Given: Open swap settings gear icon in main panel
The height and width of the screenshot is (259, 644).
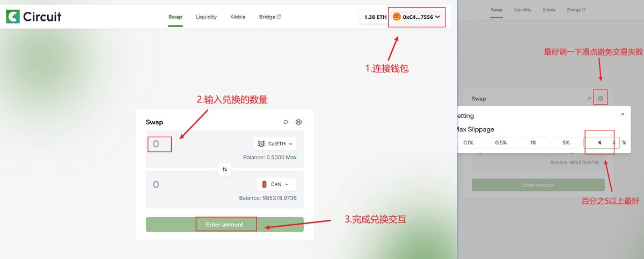Looking at the screenshot, I should coord(299,122).
